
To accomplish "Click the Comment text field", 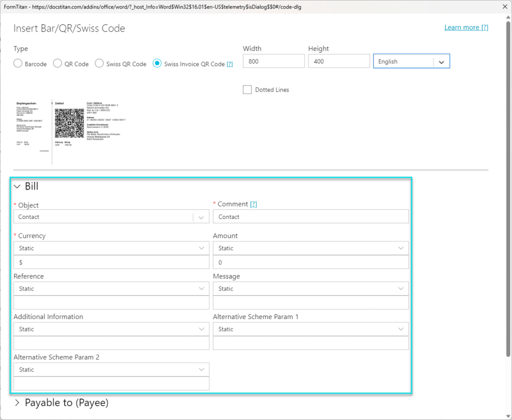I will click(x=310, y=217).
